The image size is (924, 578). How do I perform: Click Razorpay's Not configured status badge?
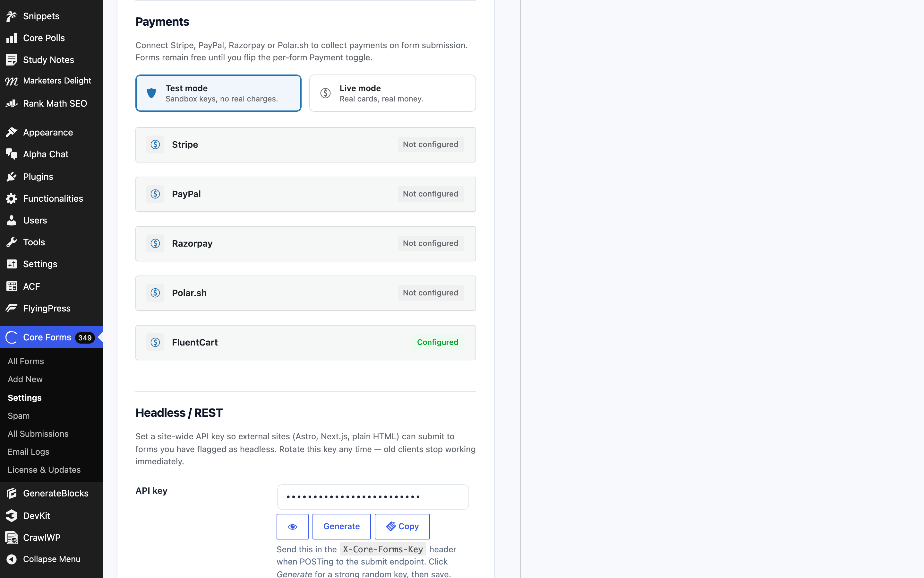pos(430,243)
